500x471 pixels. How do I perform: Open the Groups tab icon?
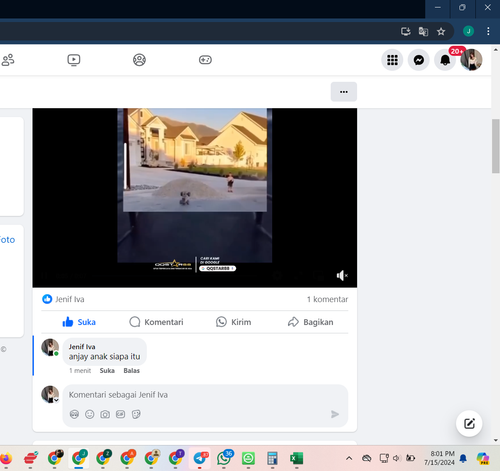[139, 60]
